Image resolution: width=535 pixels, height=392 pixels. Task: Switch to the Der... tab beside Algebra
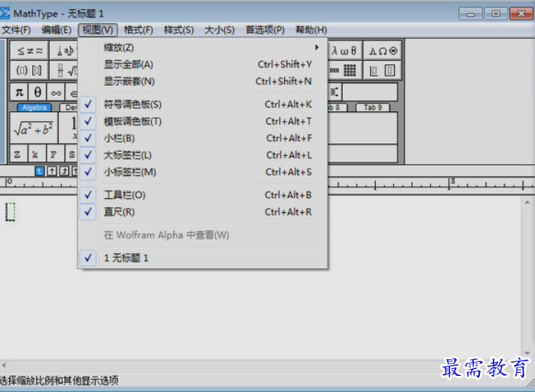point(69,107)
